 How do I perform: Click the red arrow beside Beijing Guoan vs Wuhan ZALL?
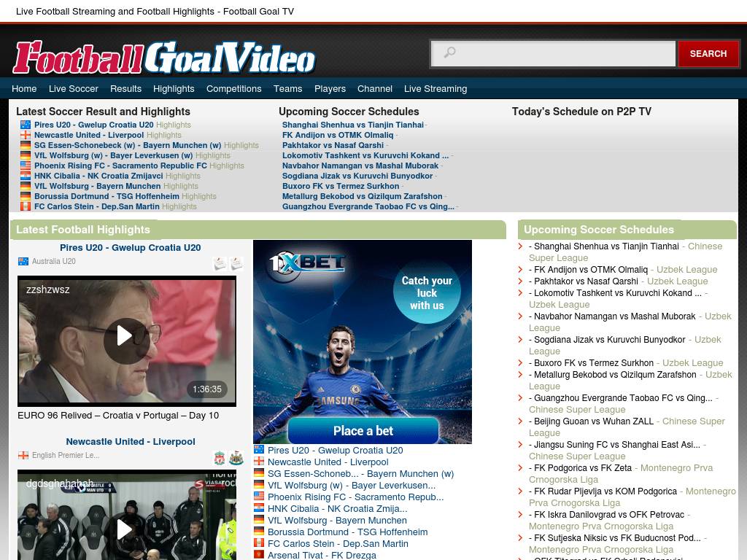(x=521, y=421)
